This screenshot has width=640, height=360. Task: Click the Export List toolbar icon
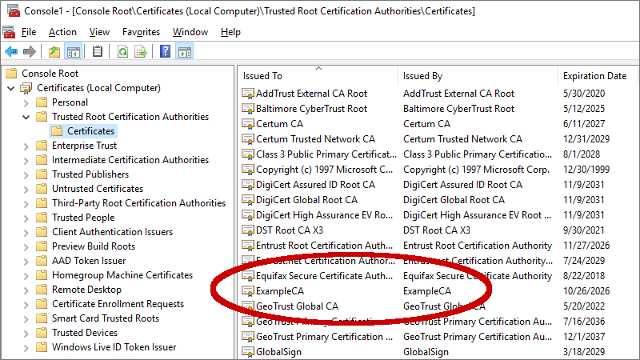tap(140, 52)
